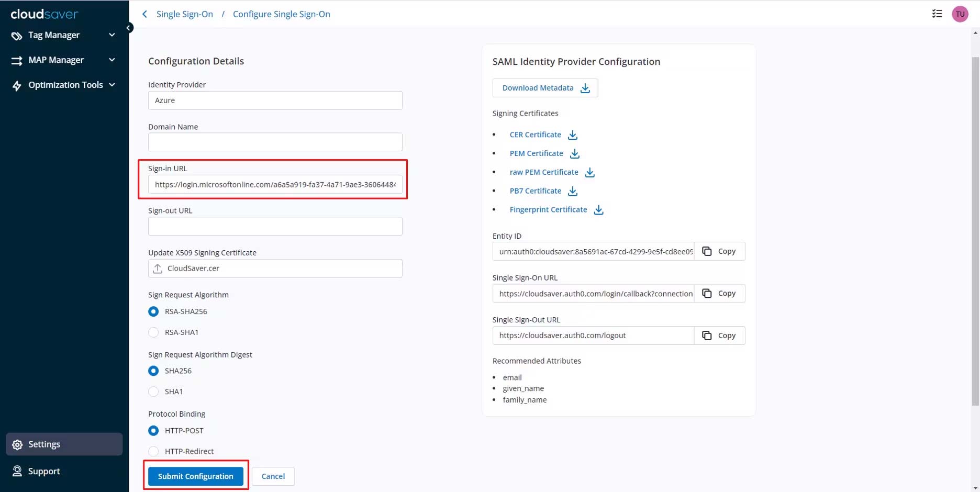This screenshot has height=492, width=980.
Task: Click the Fingerprint Certificate download icon
Action: 599,210
